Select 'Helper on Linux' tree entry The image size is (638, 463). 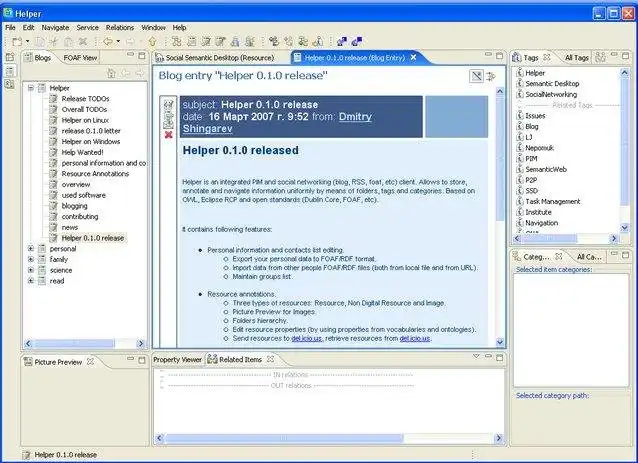click(85, 120)
